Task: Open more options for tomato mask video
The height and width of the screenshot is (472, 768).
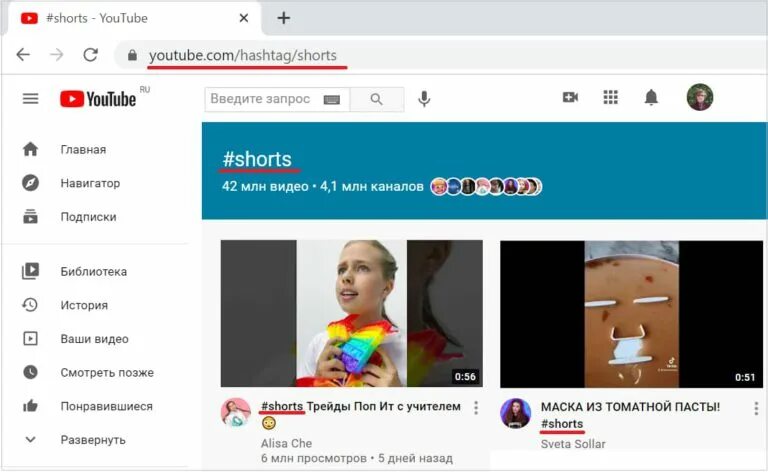Action: tap(756, 408)
